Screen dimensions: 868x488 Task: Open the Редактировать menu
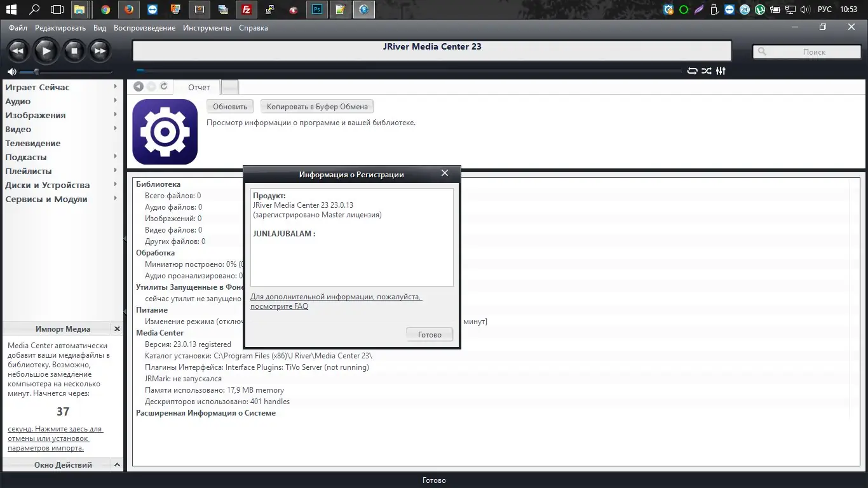pyautogui.click(x=60, y=28)
